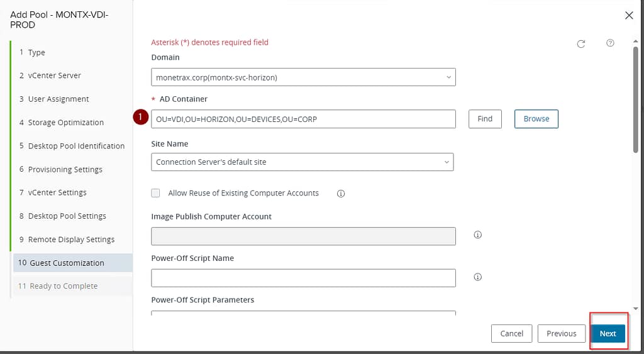Close the Add Pool dialog
The image size is (644, 354).
tap(629, 16)
